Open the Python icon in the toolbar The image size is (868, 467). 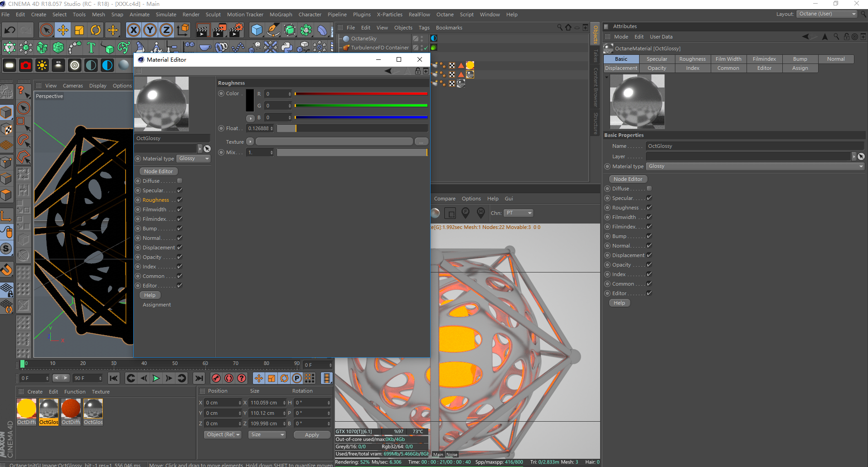point(287,47)
